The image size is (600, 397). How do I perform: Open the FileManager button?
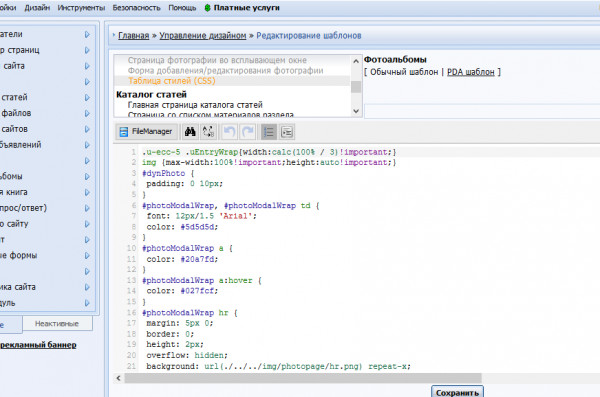146,132
